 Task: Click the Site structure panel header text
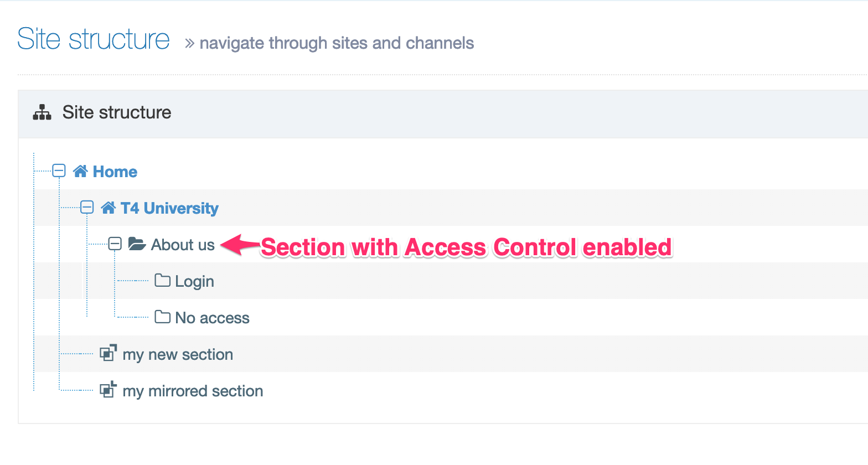point(117,112)
